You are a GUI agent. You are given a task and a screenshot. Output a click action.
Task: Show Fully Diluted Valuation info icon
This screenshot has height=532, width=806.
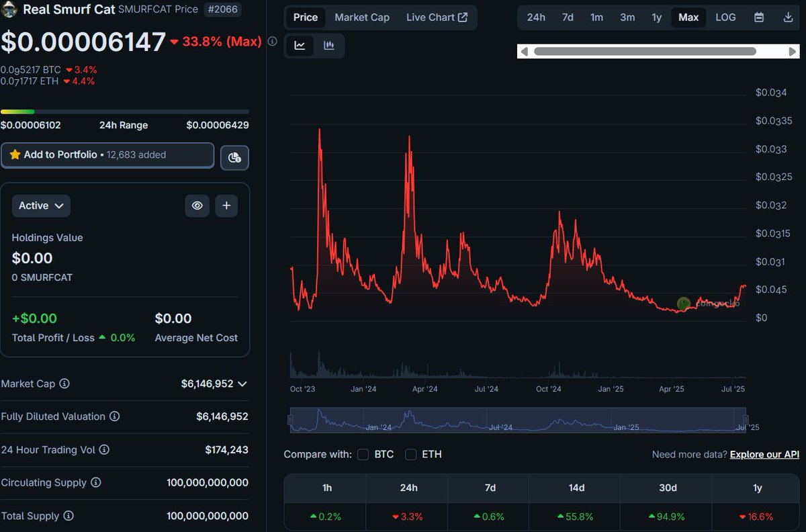coord(115,416)
